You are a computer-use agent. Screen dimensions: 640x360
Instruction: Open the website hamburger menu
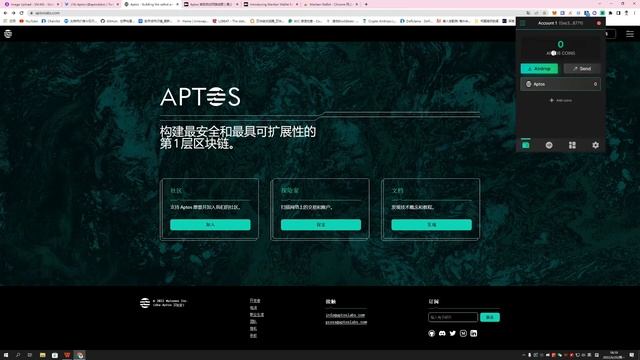pyautogui.click(x=630, y=34)
